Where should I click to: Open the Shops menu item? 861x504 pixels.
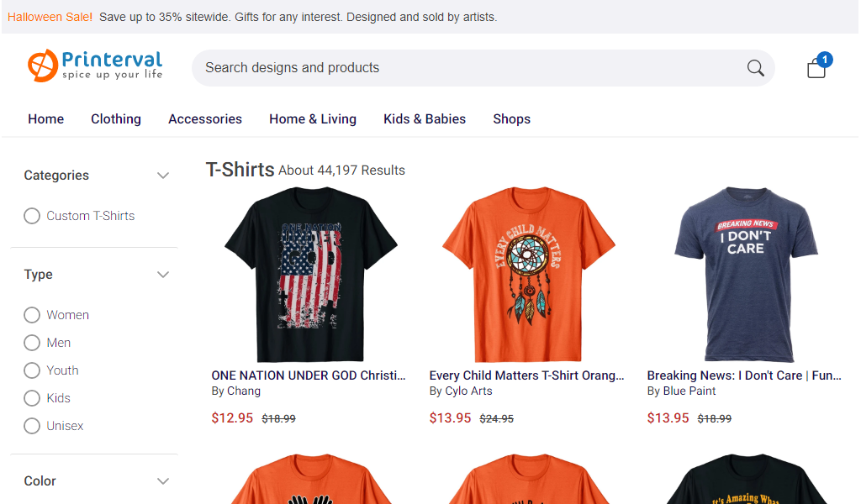pos(512,119)
